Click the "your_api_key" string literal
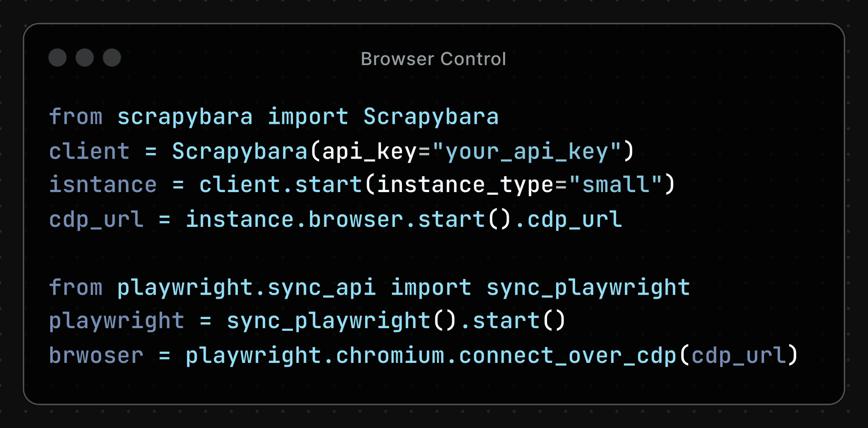The width and height of the screenshot is (868, 428). [526, 151]
